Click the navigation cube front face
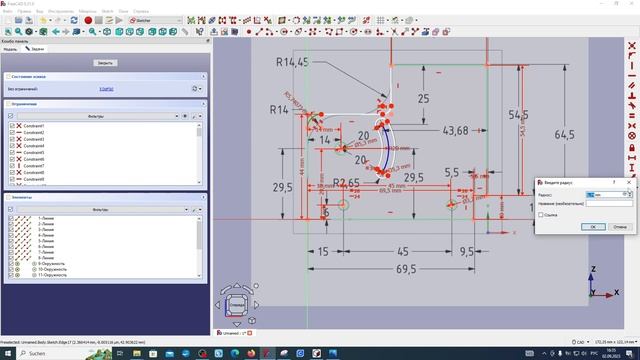 tap(236, 304)
